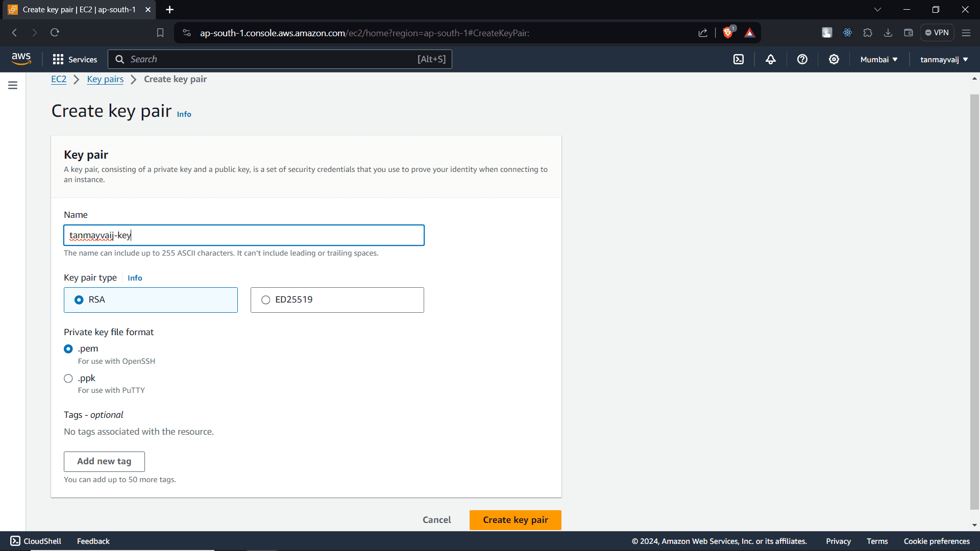Open the Key pairs breadcrumb link
980x551 pixels.
105,79
